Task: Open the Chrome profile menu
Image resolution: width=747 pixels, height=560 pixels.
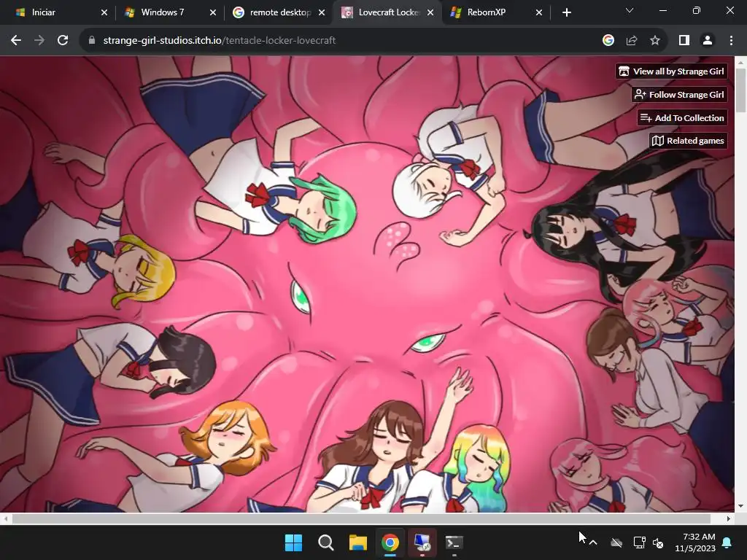Action: pos(708,41)
